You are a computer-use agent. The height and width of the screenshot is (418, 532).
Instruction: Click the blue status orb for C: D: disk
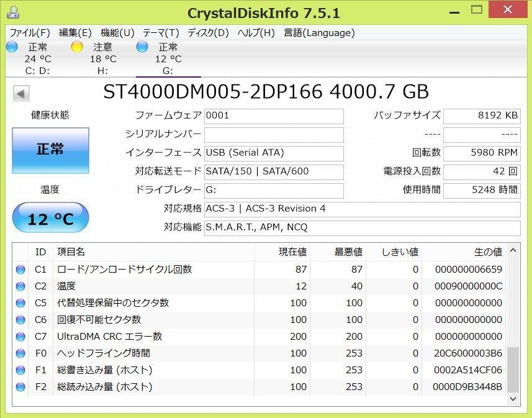12,47
